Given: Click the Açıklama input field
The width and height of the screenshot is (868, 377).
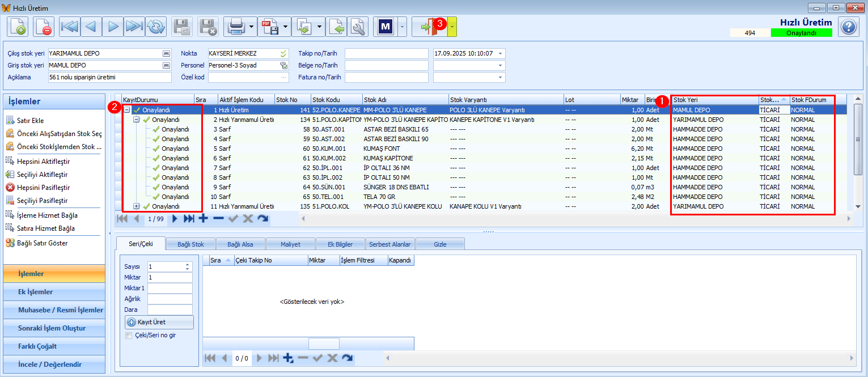Looking at the screenshot, I should pyautogui.click(x=109, y=77).
